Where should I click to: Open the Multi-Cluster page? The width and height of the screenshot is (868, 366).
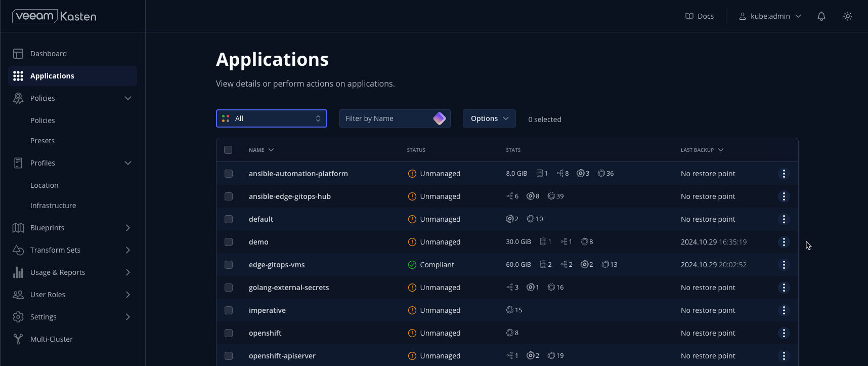[x=72, y=339]
